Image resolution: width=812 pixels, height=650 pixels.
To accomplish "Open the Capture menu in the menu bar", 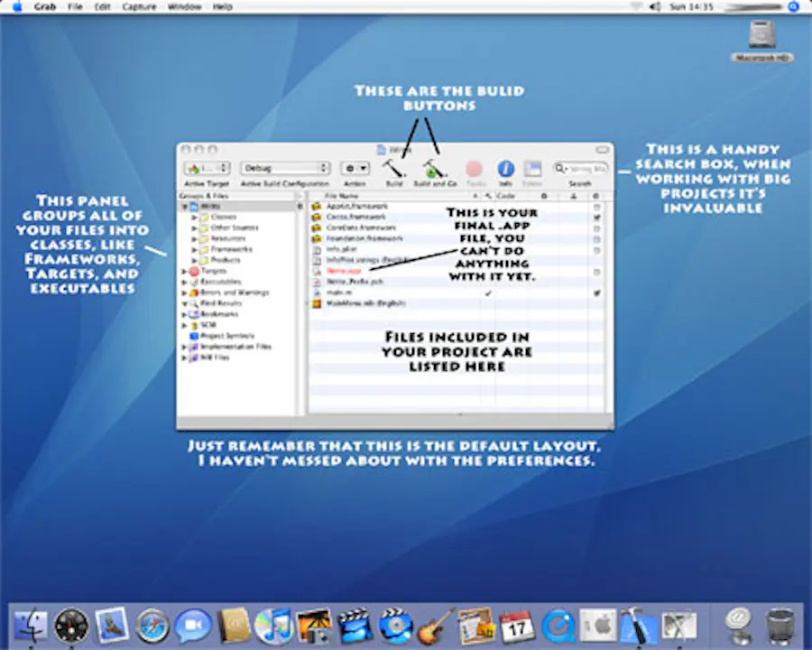I will click(138, 6).
